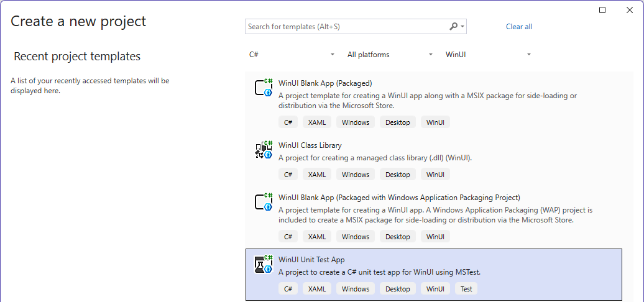The height and width of the screenshot is (302, 644).
Task: Click Windows tag under the WAP project template
Action: pos(356,237)
